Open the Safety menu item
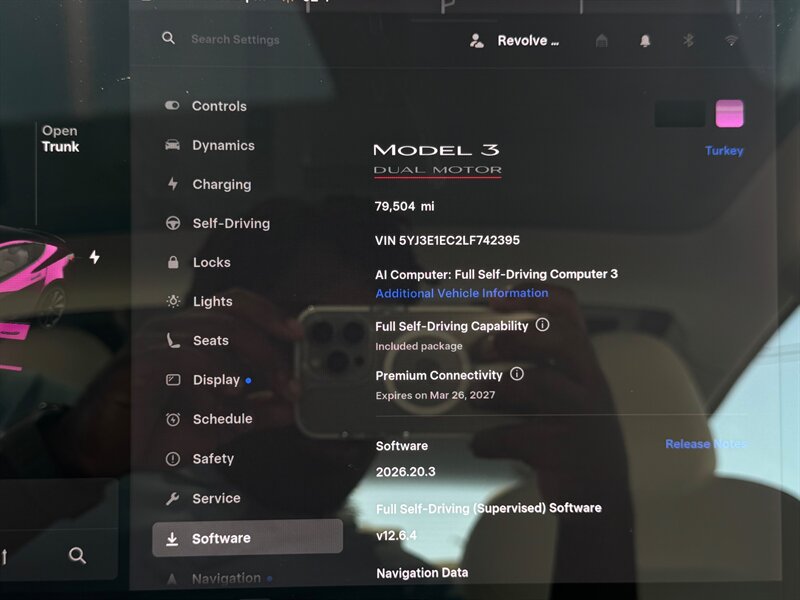This screenshot has width=800, height=600. (213, 459)
